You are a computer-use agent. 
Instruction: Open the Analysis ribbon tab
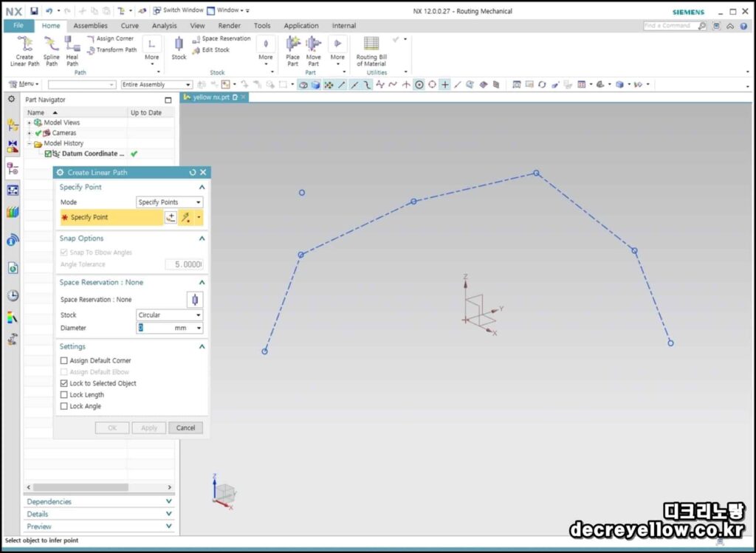[165, 26]
